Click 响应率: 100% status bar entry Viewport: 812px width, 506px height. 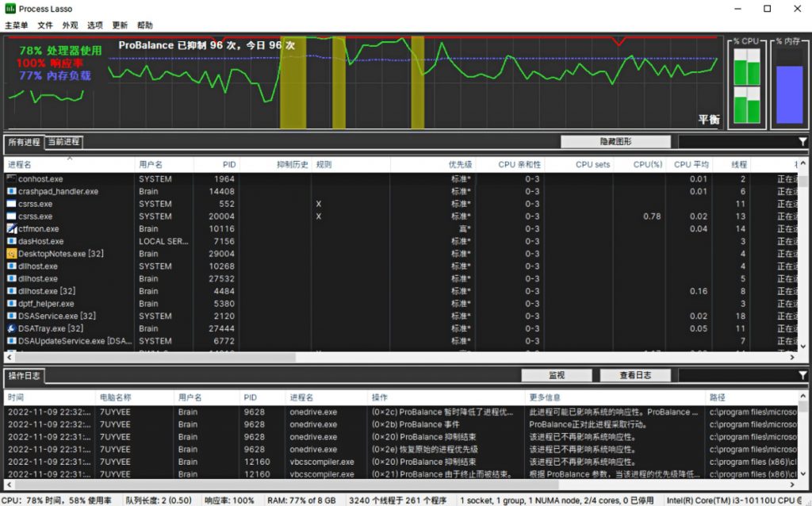[x=229, y=500]
